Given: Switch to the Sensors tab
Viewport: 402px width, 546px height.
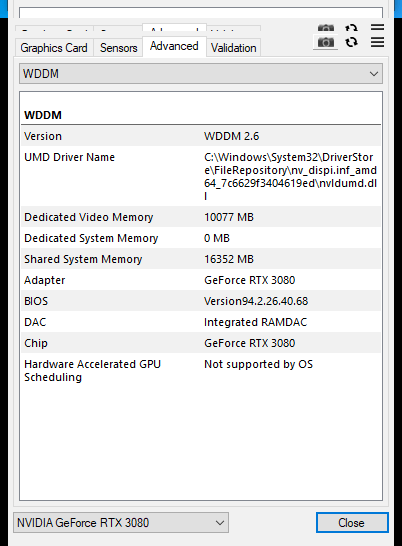Looking at the screenshot, I should coord(118,48).
